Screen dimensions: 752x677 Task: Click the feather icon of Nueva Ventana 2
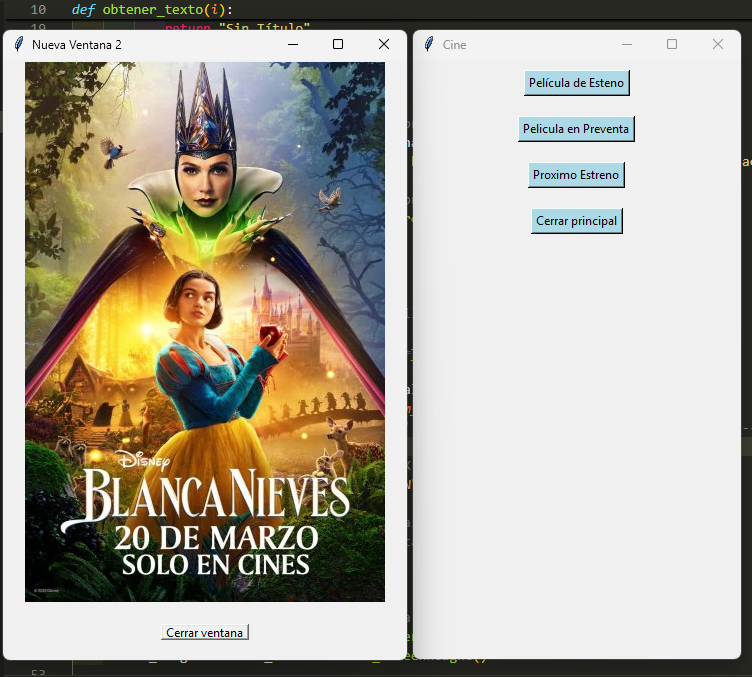tap(19, 44)
